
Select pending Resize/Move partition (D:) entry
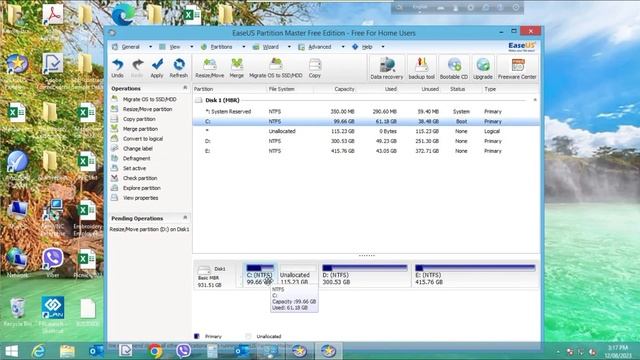pos(149,229)
